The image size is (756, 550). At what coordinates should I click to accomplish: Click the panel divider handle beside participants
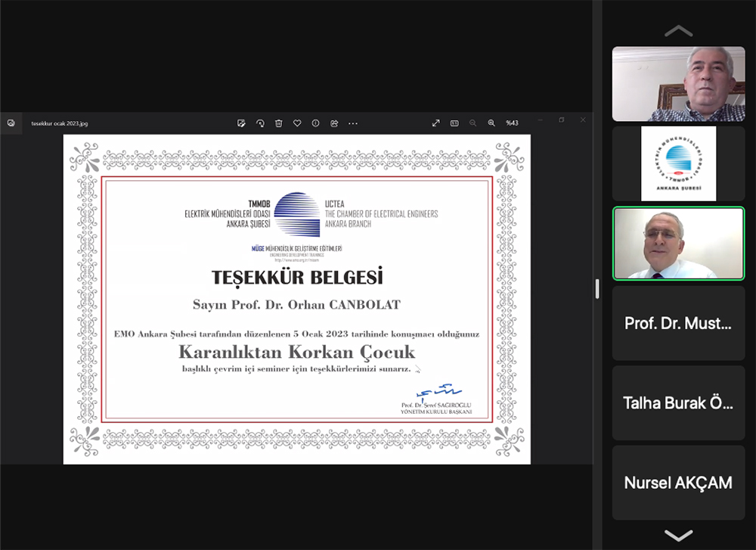click(x=597, y=288)
